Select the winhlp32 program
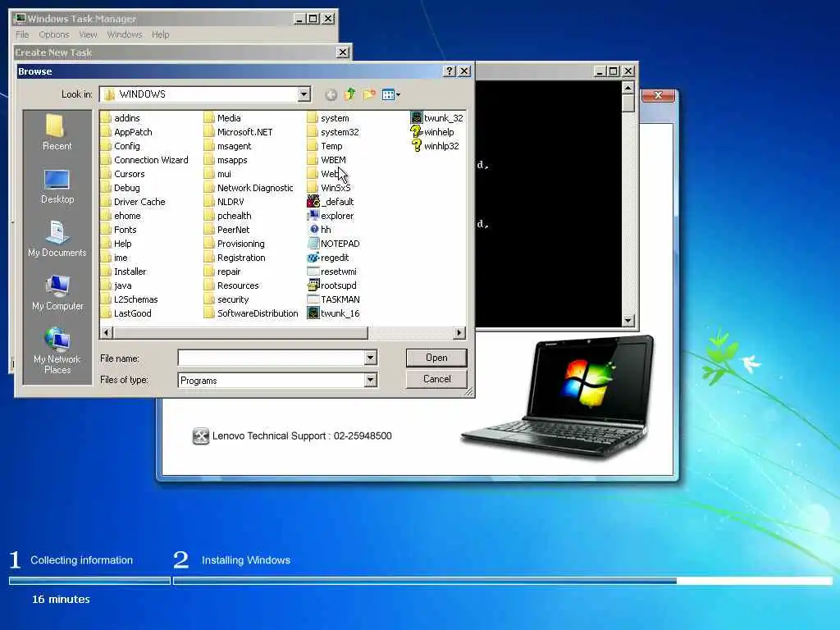Screen dimensions: 840x630 pos(435,146)
